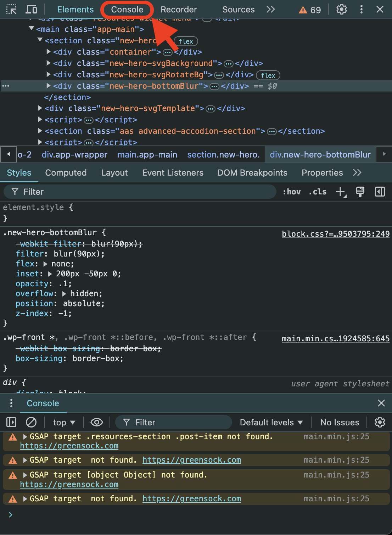The image size is (392, 535).
Task: Toggle the :hov element state button
Action: click(x=291, y=192)
